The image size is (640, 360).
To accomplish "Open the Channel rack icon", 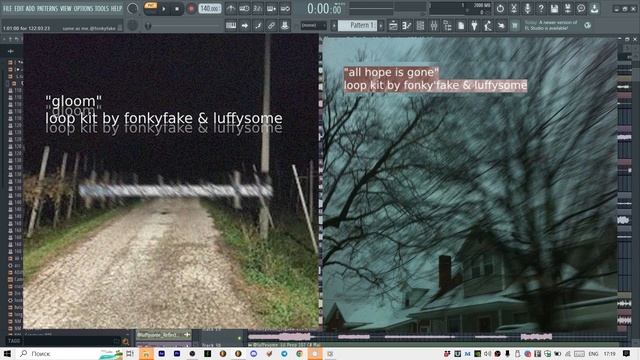I will click(420, 26).
